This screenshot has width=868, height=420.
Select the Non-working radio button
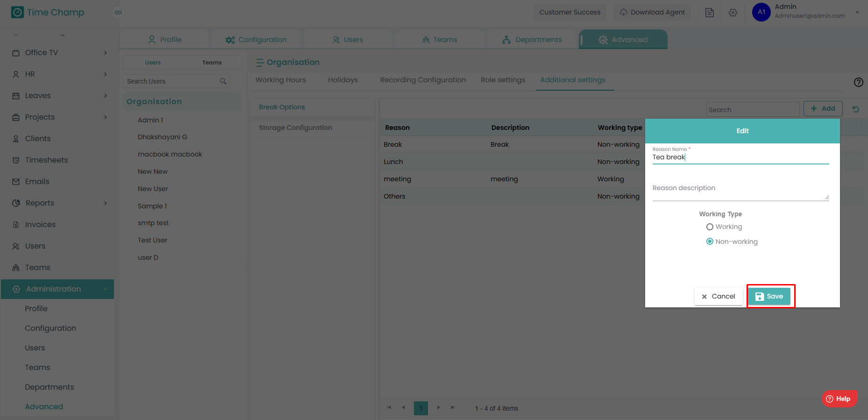coord(710,242)
